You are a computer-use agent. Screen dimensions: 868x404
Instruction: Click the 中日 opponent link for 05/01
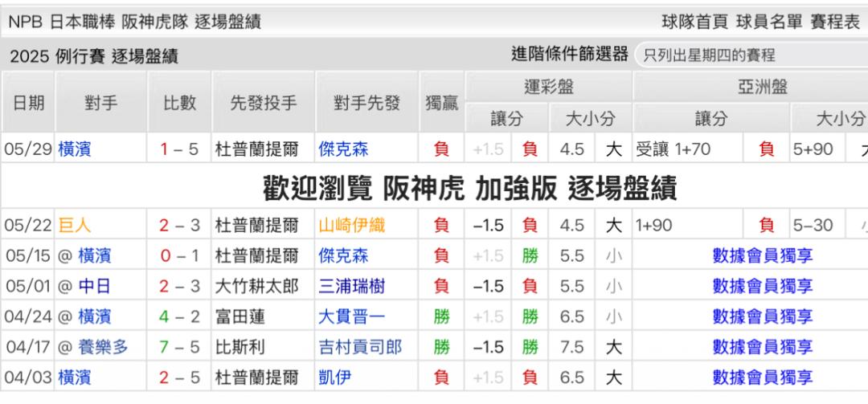95,286
